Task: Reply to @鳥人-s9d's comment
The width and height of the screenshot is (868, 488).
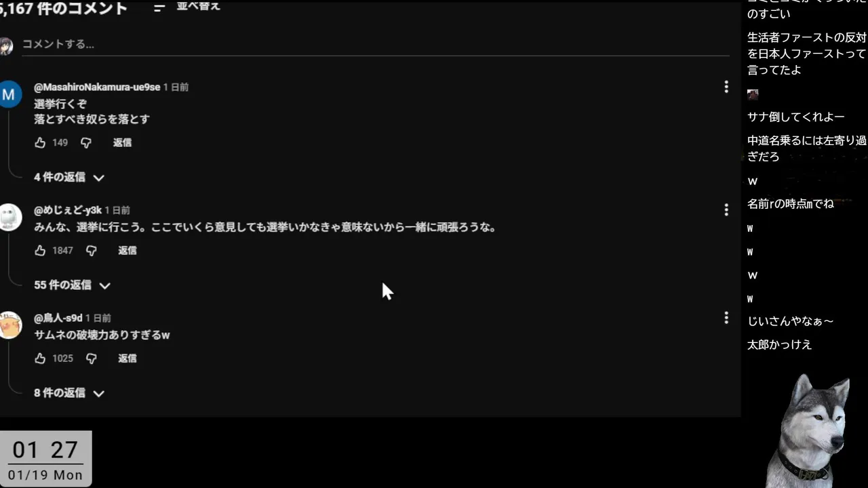Action: [127, 359]
